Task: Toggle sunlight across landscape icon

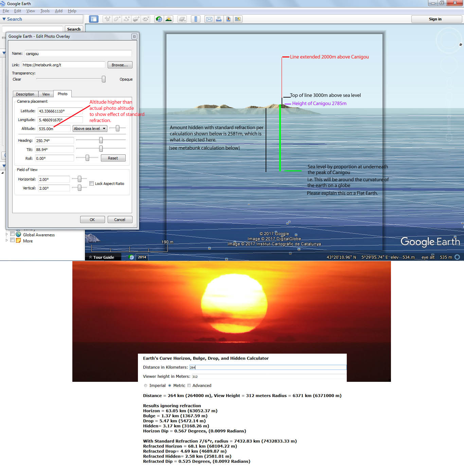Action: 168,19
